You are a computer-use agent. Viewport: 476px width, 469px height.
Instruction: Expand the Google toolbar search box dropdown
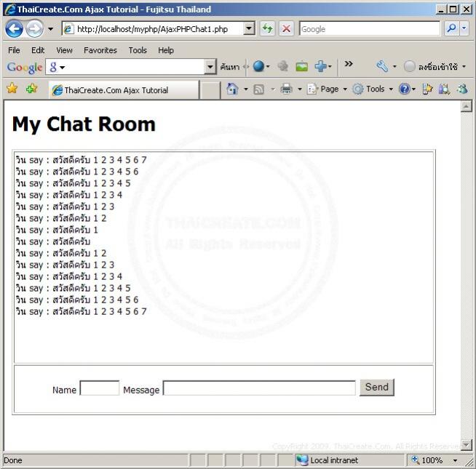tap(210, 67)
